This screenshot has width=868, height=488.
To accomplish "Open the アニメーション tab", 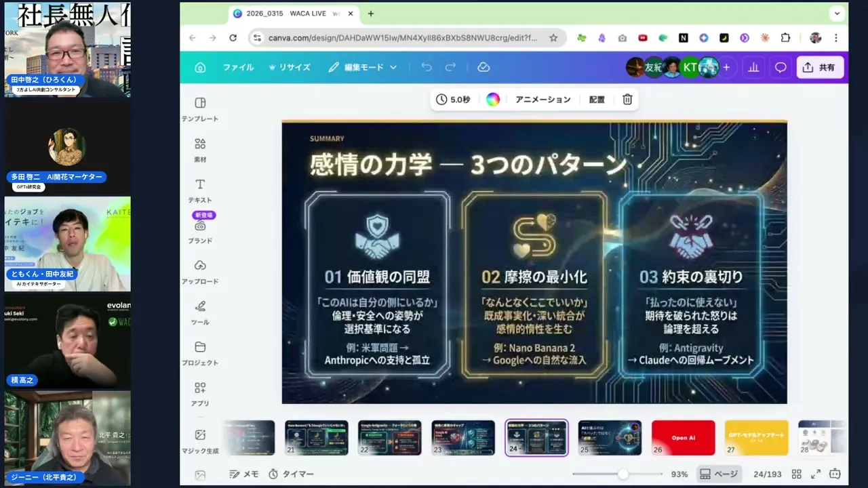I will pos(542,100).
